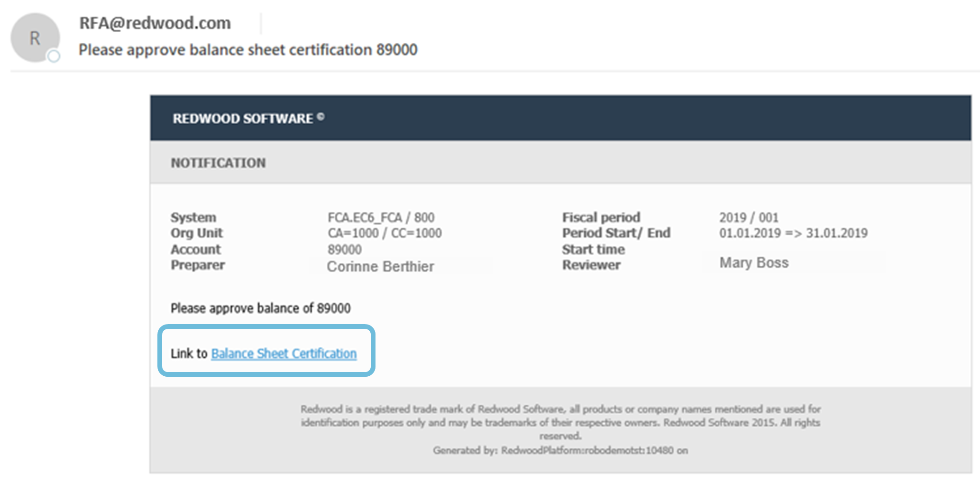Image resolution: width=980 pixels, height=484 pixels.
Task: Click the REDWOOD SOFTWARE header title
Action: click(243, 119)
